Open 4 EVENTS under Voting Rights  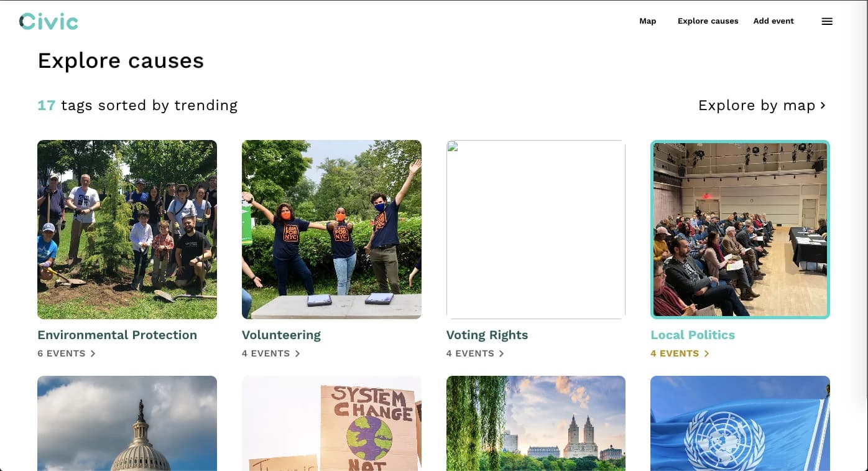[476, 353]
